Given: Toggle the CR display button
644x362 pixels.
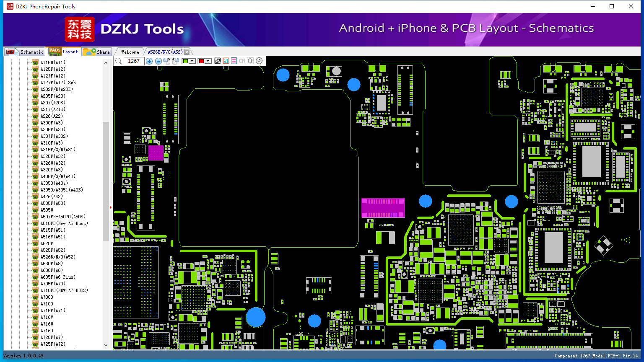Looking at the screenshot, I should 242,61.
